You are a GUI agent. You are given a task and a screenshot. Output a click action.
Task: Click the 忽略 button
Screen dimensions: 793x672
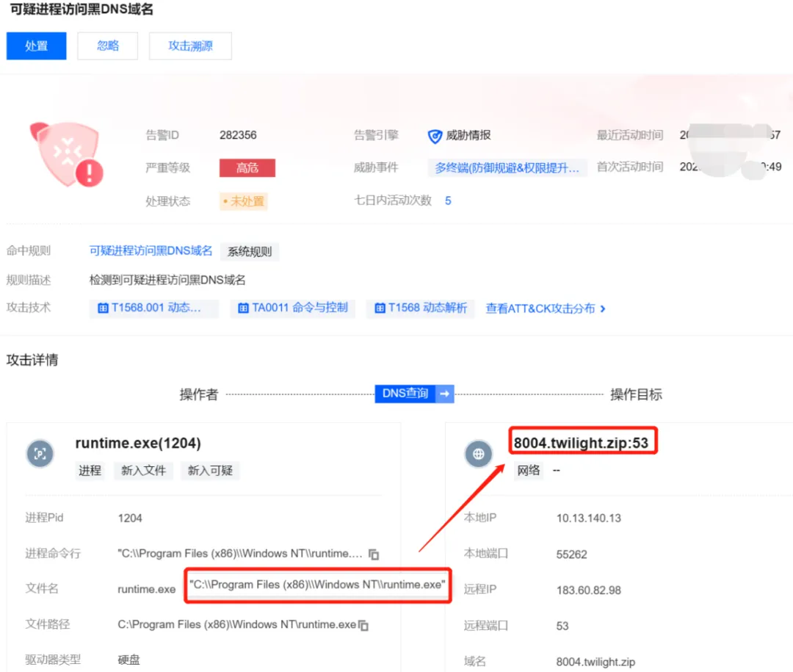[108, 46]
